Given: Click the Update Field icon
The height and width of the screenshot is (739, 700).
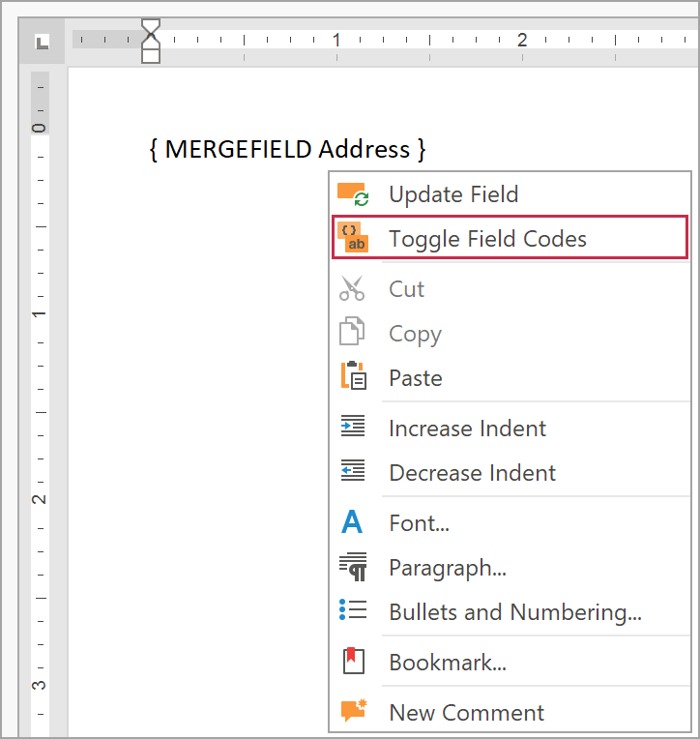Looking at the screenshot, I should (x=353, y=194).
